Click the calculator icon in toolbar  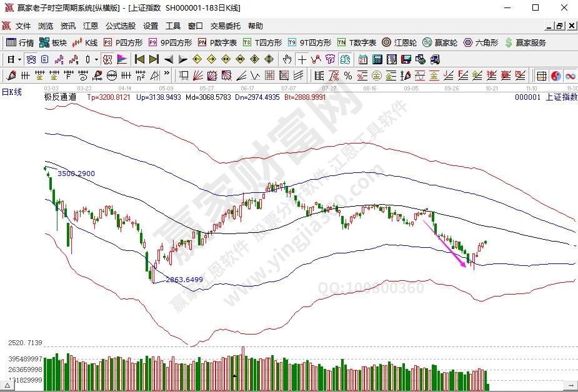coord(377,59)
